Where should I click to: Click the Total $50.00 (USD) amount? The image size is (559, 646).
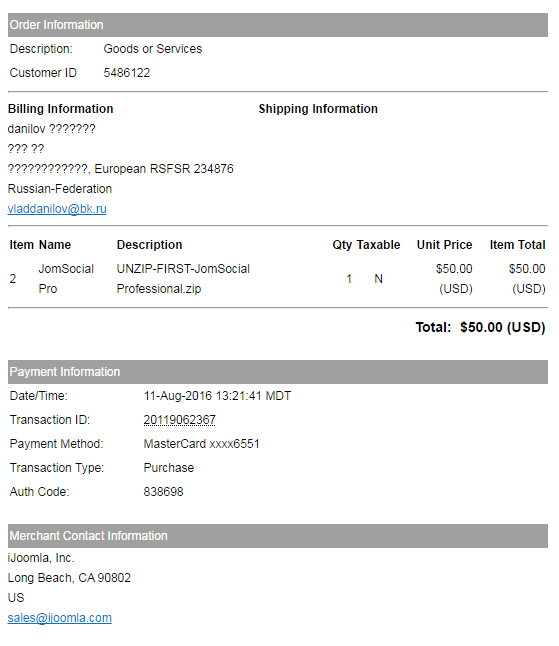[x=503, y=327]
